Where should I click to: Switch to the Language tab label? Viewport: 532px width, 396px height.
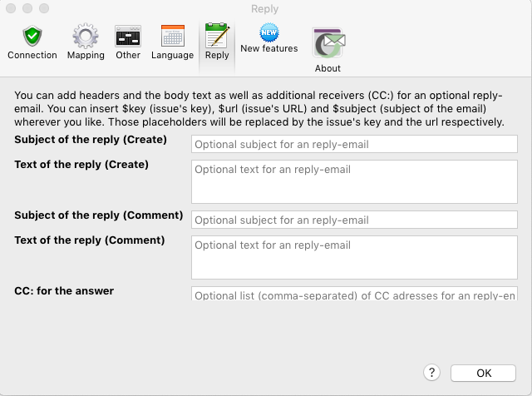click(x=172, y=56)
